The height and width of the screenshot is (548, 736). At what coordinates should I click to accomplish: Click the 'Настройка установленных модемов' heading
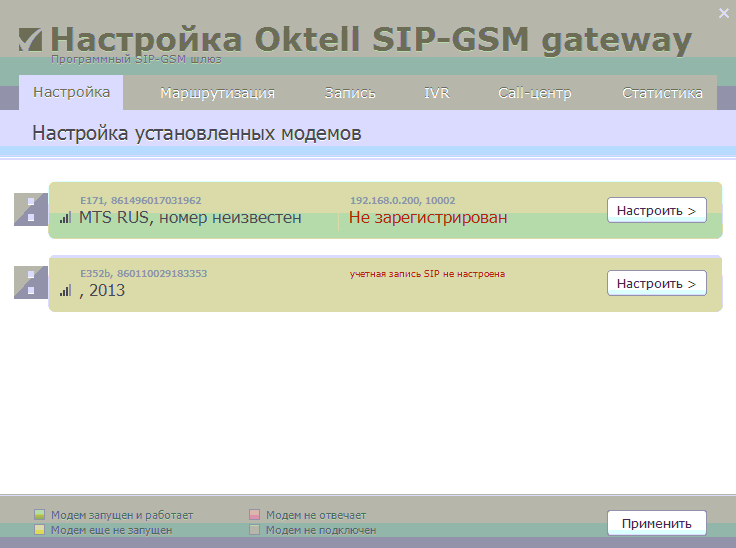tap(197, 133)
